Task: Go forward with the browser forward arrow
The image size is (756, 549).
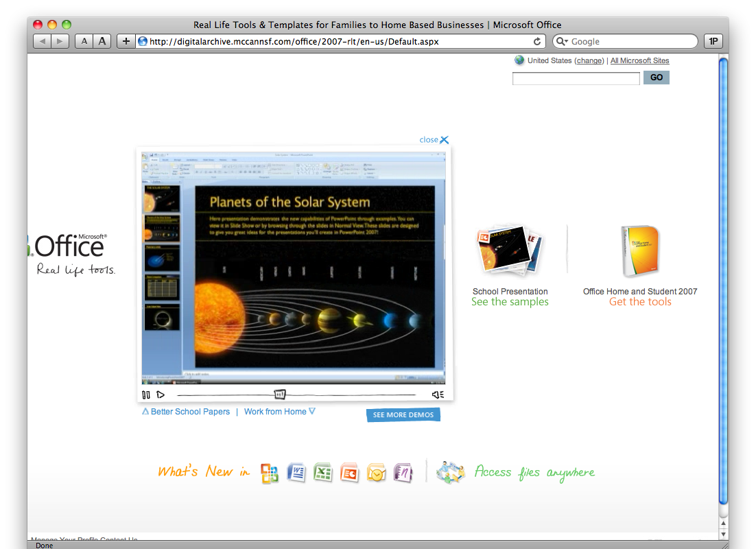Action: pyautogui.click(x=60, y=41)
